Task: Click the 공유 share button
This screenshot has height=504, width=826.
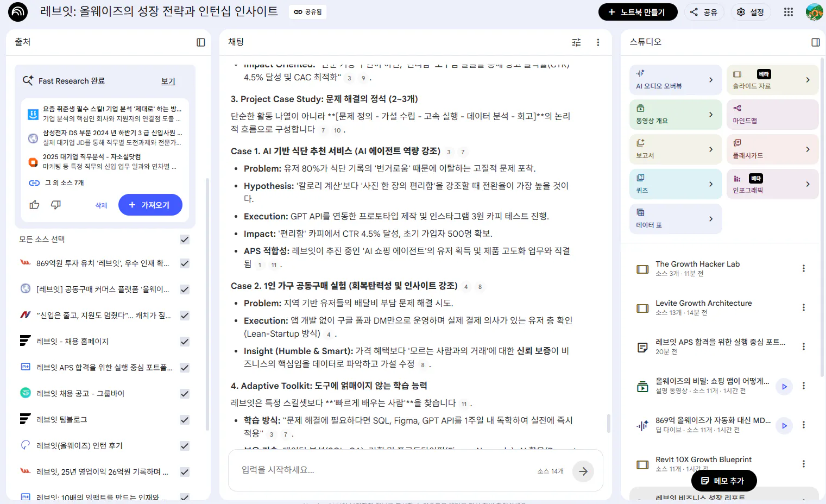Action: tap(704, 12)
